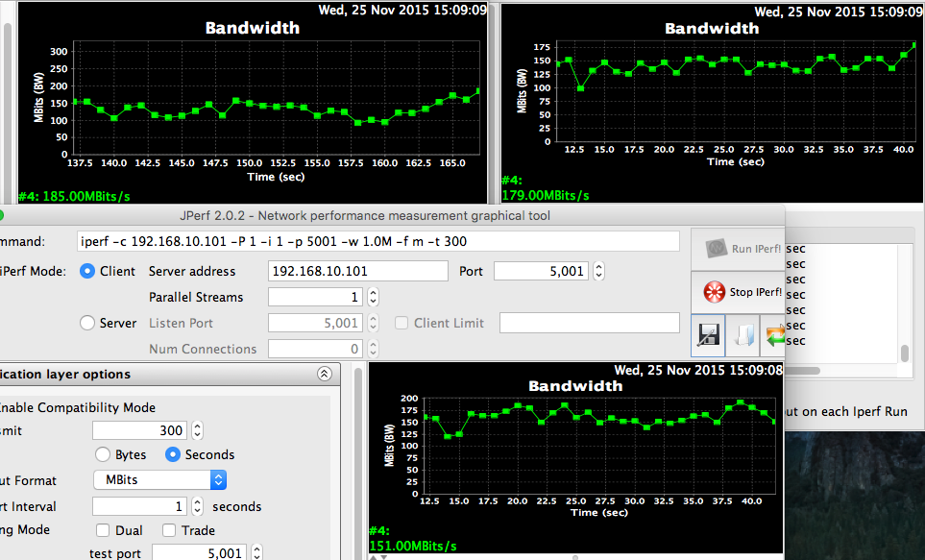Click the Transmit field showing 300

pos(140,430)
